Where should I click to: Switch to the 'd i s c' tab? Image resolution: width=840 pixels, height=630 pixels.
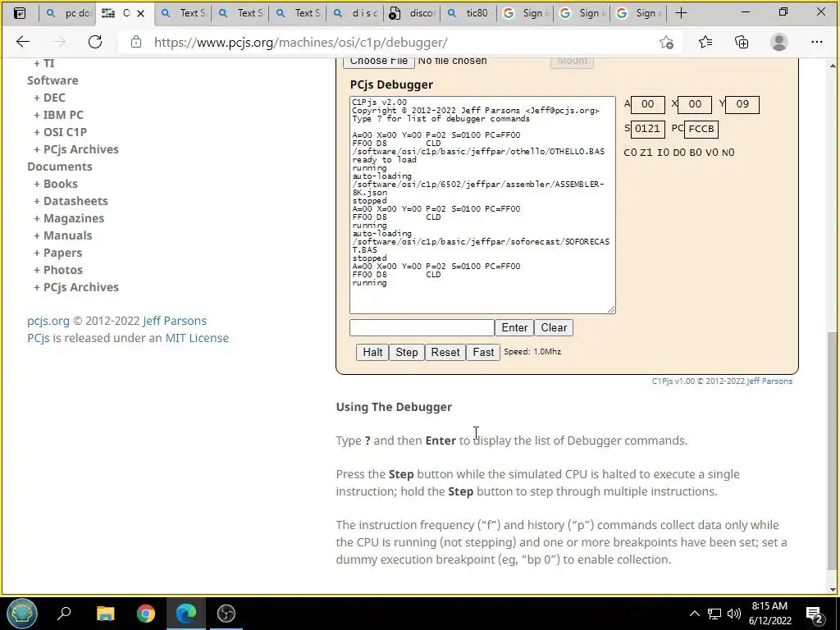[354, 13]
